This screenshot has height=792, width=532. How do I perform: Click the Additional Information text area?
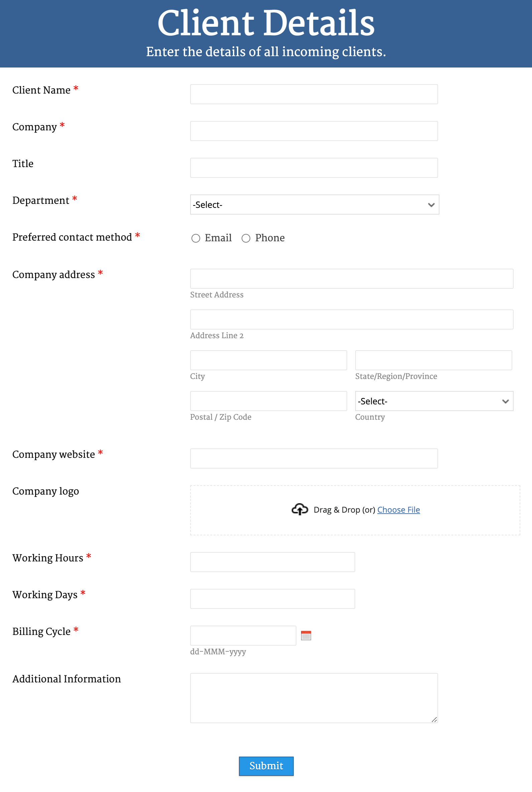(x=313, y=698)
